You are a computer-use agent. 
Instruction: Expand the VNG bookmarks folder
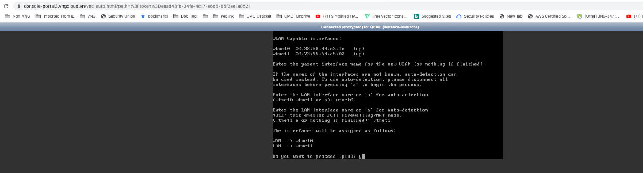point(88,16)
